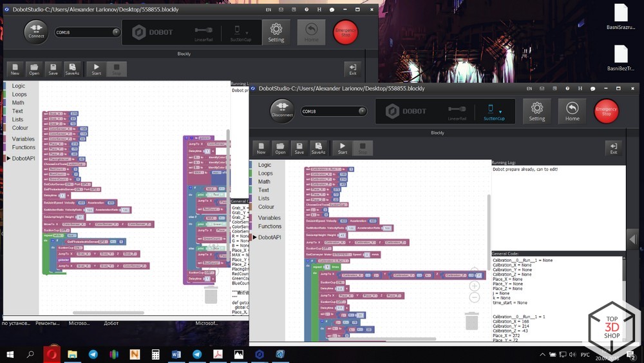Click chat bubble icon in front window title bar
The image size is (644, 363).
click(x=592, y=88)
